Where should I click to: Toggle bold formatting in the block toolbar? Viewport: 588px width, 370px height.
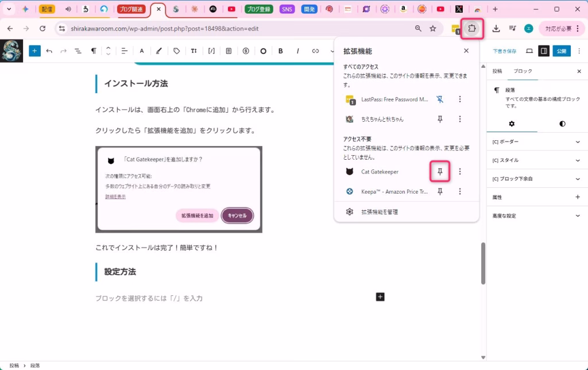click(281, 51)
